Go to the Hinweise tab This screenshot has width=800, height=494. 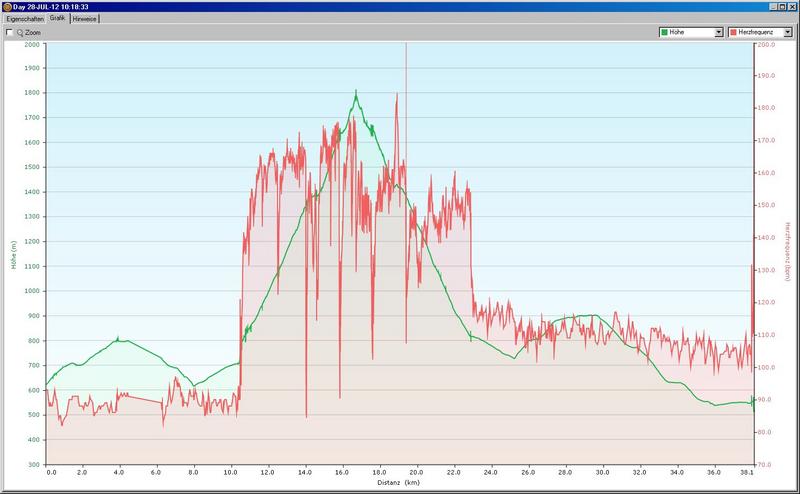pos(85,19)
